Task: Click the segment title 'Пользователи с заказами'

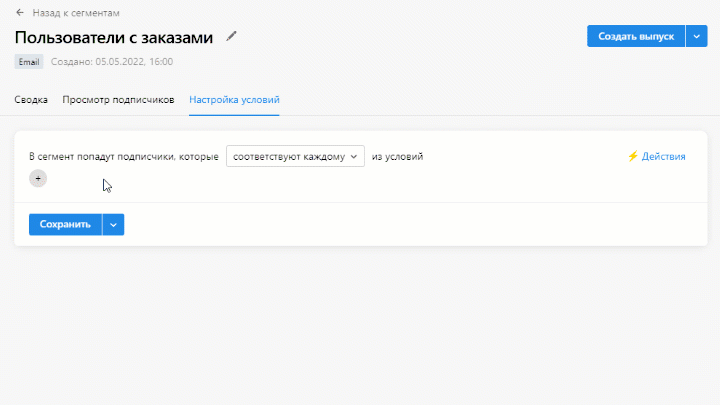Action: click(x=114, y=37)
